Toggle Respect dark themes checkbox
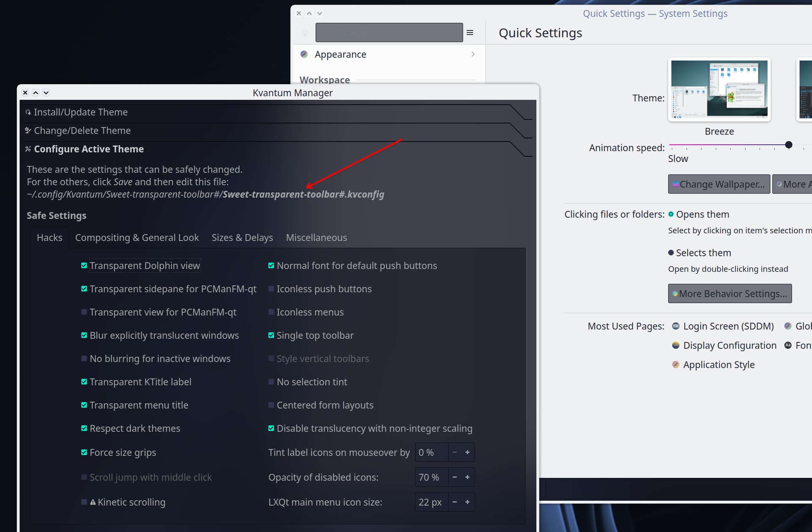This screenshot has height=532, width=812. [x=84, y=428]
